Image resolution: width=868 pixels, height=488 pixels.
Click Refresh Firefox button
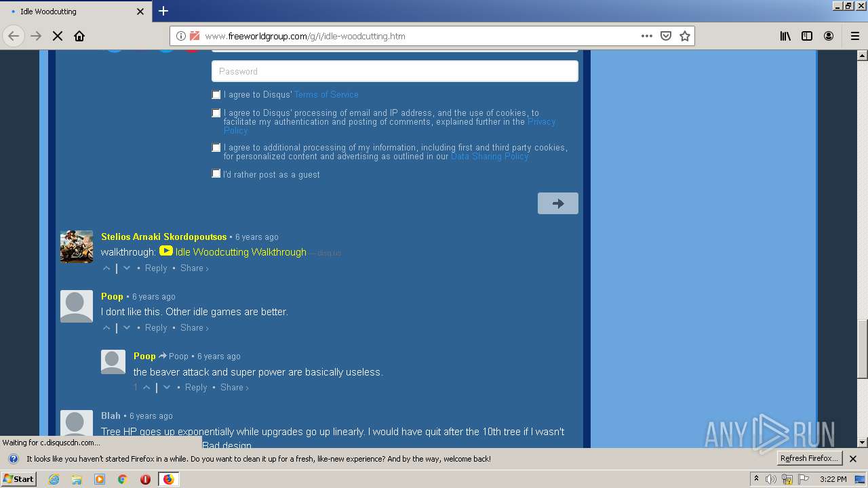pos(810,458)
